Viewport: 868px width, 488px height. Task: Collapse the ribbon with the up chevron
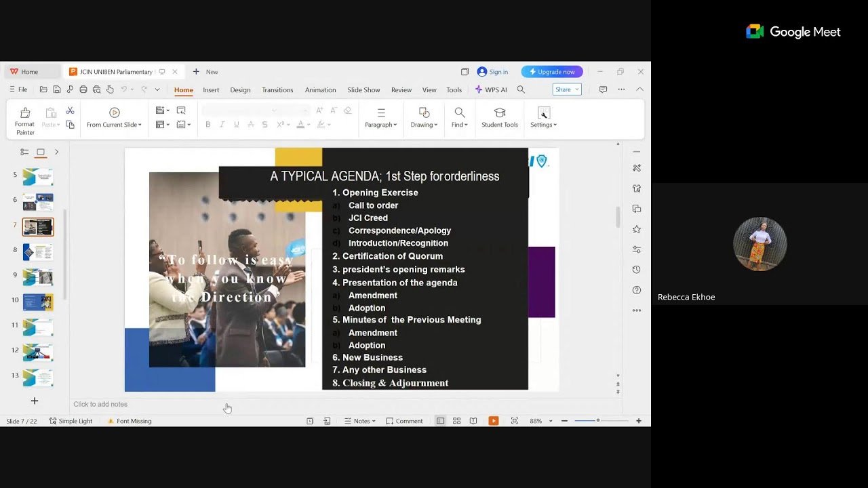click(639, 89)
